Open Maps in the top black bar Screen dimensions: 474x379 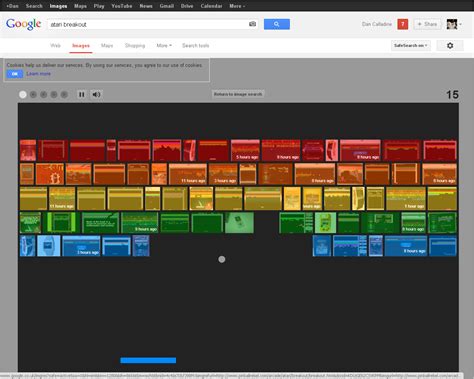[80, 6]
